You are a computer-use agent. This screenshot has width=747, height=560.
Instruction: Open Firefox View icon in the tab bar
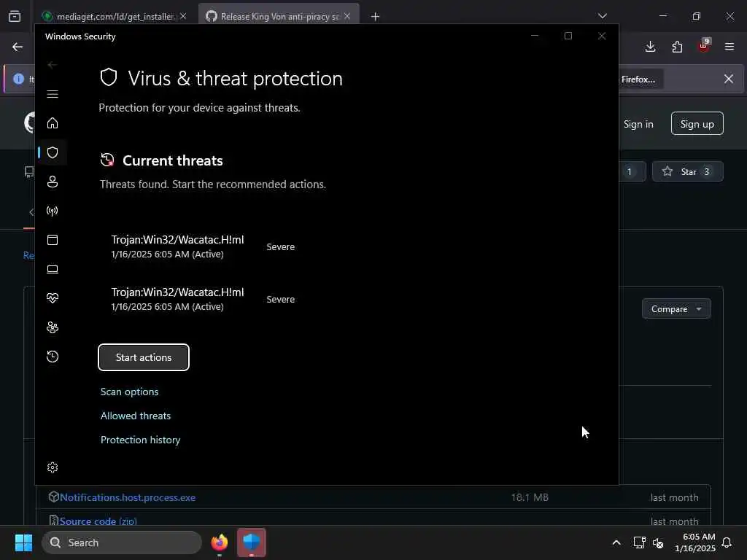[x=15, y=16]
